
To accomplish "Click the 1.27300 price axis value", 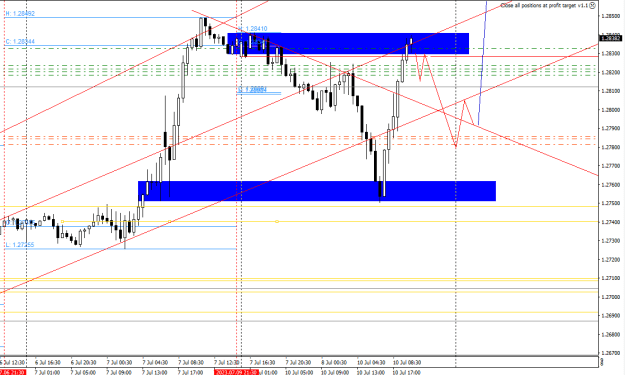I will (611, 241).
